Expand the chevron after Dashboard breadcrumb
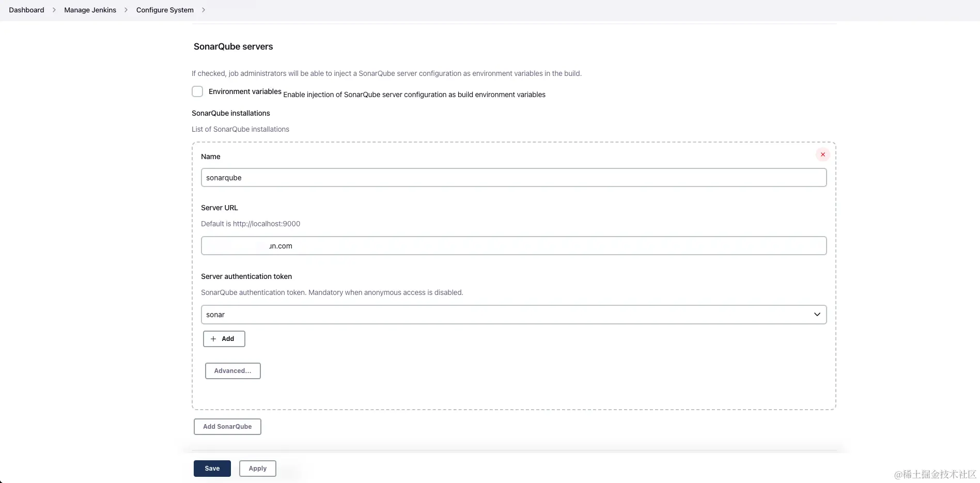This screenshot has height=483, width=980. 54,10
